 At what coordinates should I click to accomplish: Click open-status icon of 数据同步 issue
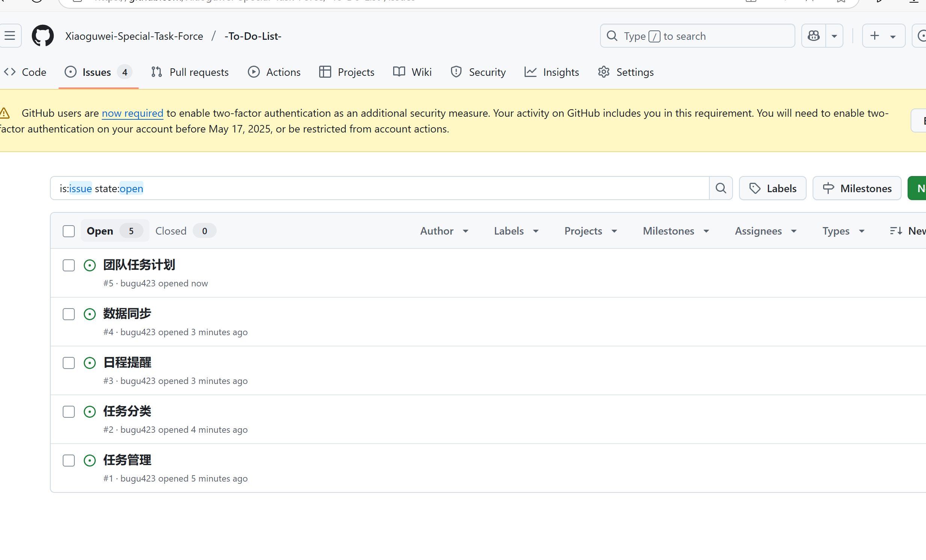coord(89,314)
